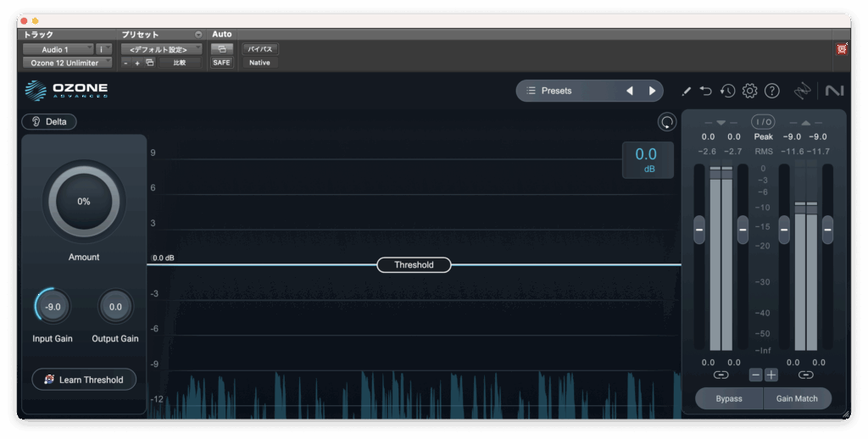868x439 pixels.
Task: Select the next preset arrow
Action: click(x=652, y=91)
